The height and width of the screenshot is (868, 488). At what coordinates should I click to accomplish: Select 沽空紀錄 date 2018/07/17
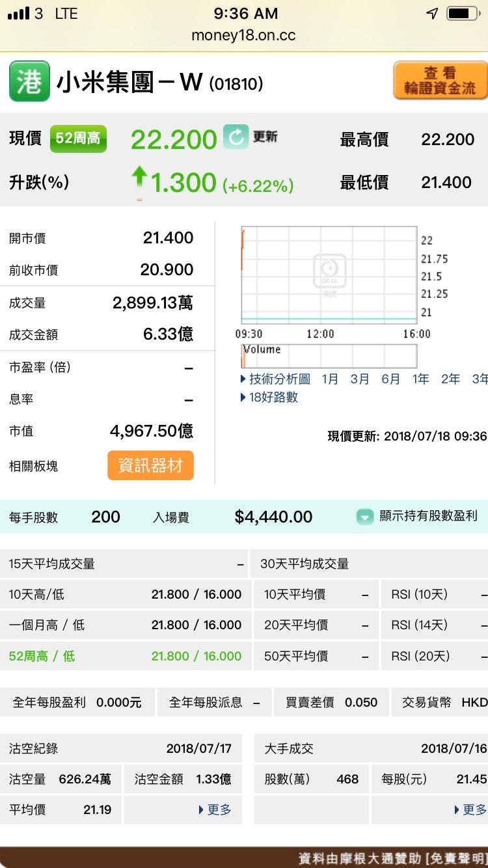coord(199,749)
